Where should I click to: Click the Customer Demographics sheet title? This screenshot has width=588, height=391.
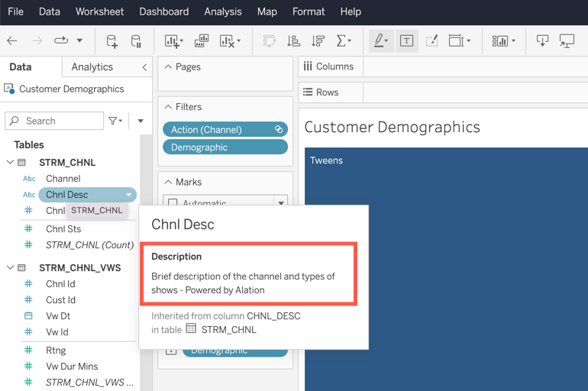[x=393, y=127]
